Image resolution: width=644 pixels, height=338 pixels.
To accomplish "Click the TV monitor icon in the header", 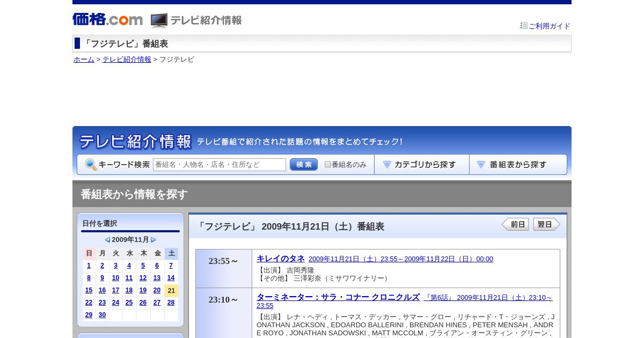I will pos(159,20).
